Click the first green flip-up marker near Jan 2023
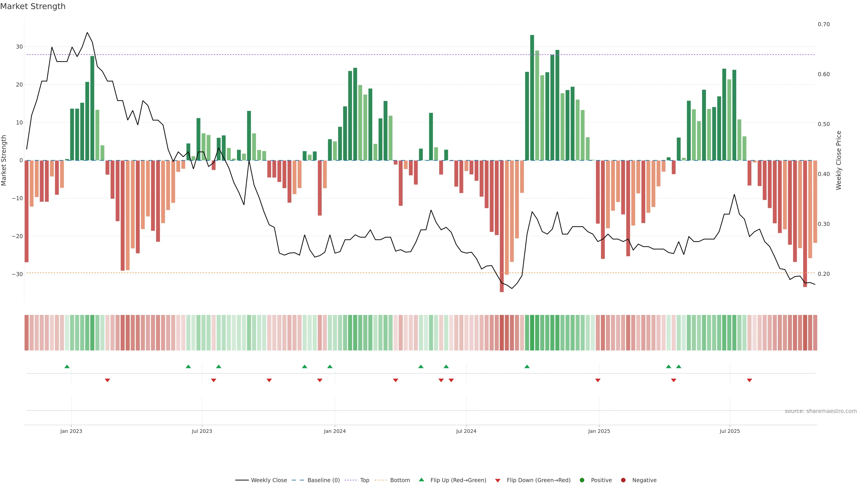The height and width of the screenshot is (488, 868). (x=67, y=366)
